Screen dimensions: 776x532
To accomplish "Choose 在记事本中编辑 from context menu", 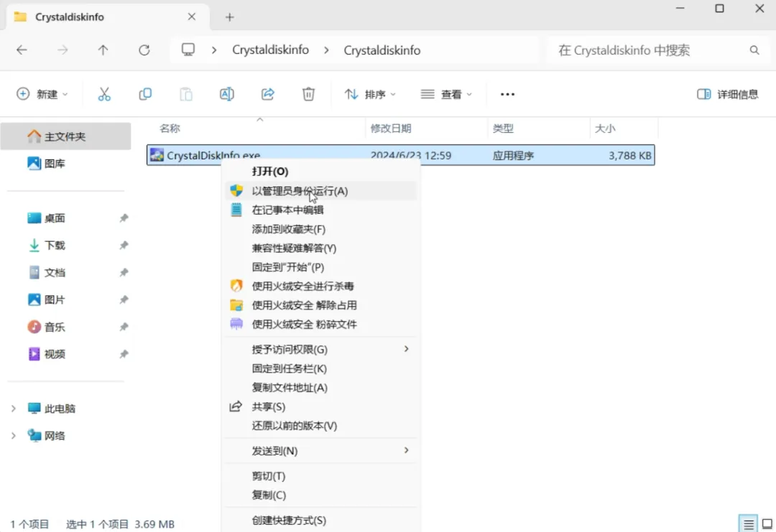I will 320,210.
